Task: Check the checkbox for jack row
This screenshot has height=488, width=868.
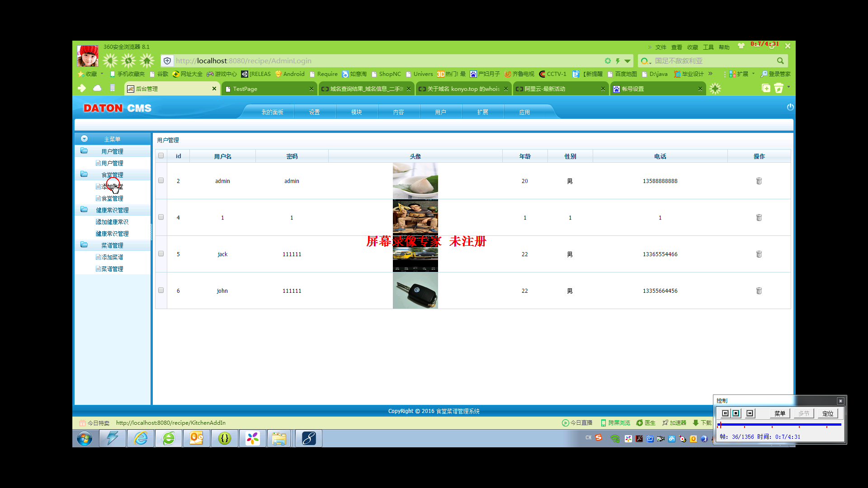Action: (x=161, y=253)
